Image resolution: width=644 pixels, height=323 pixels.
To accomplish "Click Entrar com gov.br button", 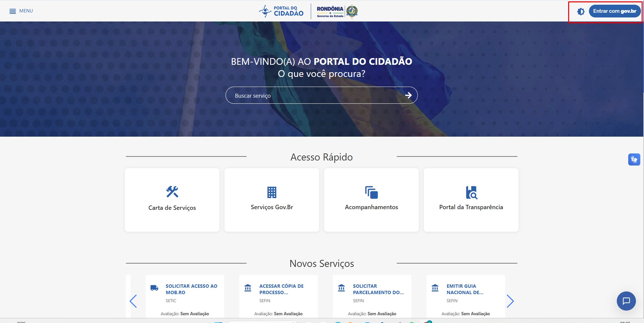I will click(614, 11).
